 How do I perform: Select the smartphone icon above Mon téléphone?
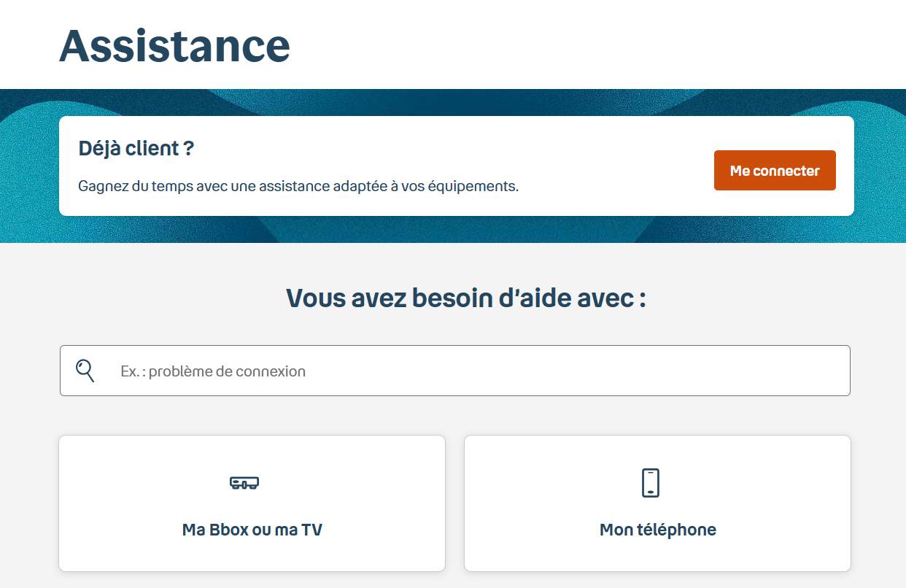tap(651, 481)
